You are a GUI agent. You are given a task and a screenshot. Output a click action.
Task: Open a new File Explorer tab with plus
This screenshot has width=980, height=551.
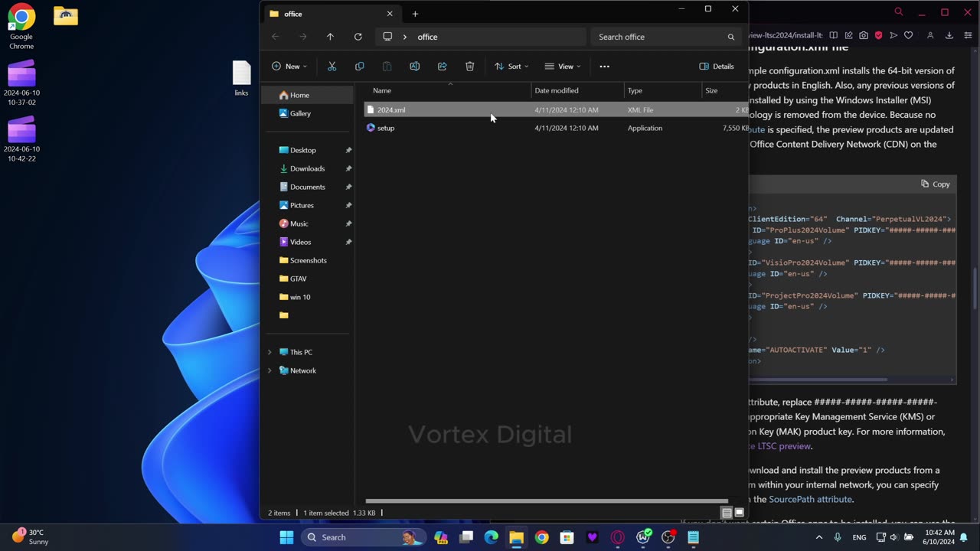coord(415,14)
